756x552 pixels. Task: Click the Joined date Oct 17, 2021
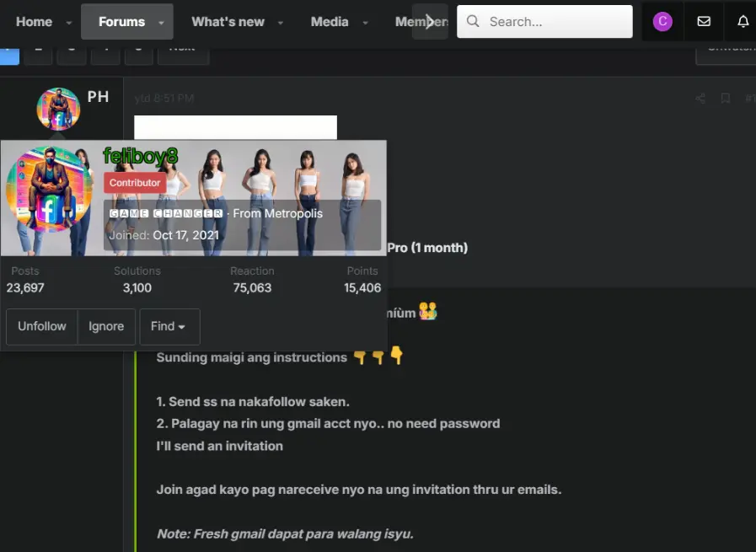[185, 235]
